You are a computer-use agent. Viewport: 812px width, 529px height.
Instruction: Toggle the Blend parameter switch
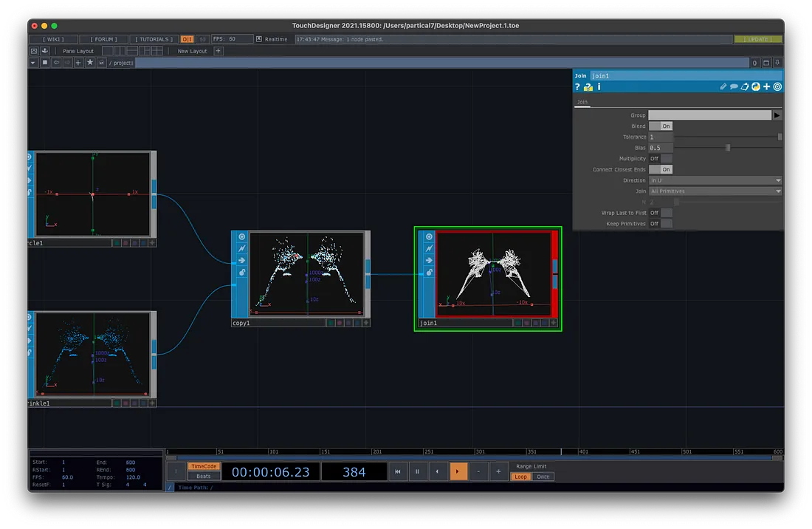click(x=661, y=126)
